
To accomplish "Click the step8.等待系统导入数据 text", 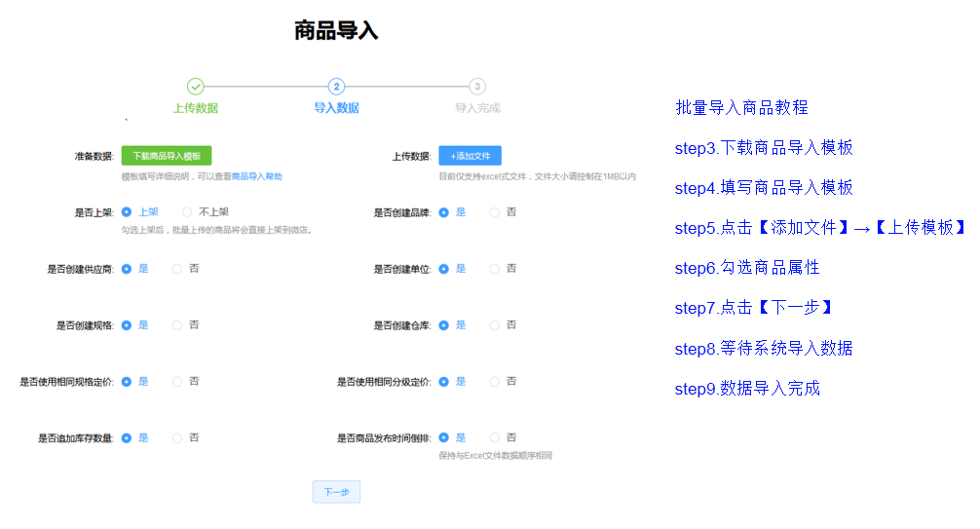I will [764, 349].
